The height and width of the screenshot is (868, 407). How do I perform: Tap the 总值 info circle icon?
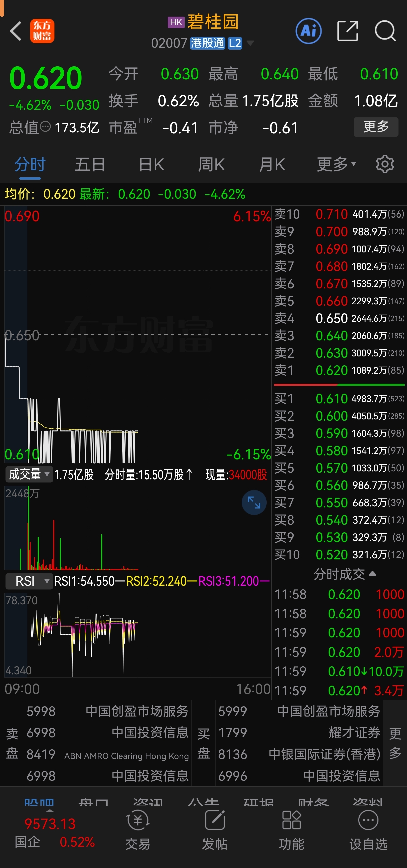(x=45, y=127)
